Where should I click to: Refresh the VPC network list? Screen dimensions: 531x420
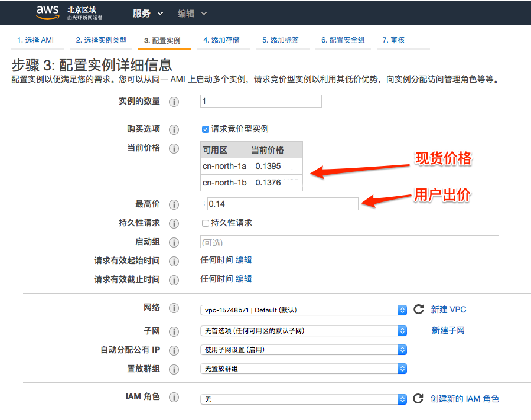(x=419, y=310)
